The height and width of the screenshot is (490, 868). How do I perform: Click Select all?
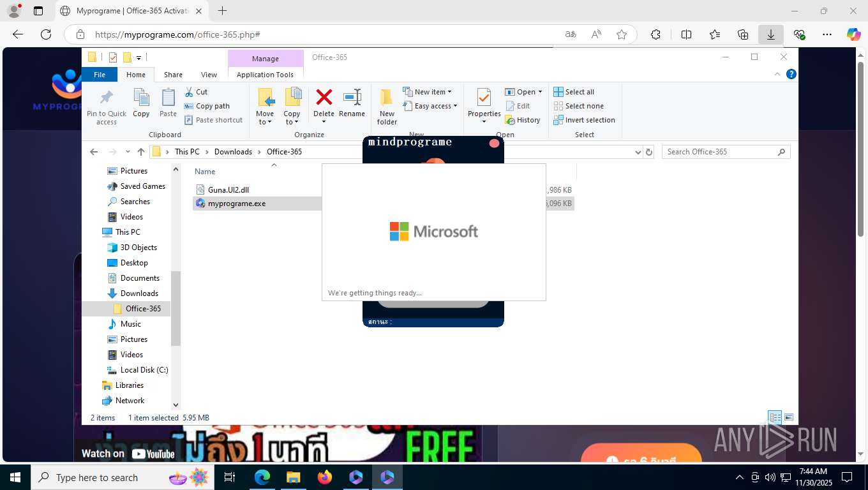click(574, 92)
